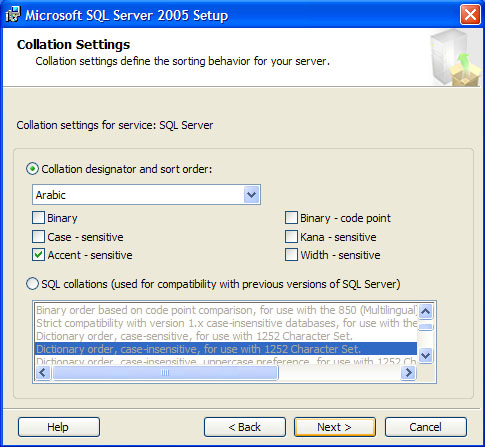Go back with the < Back button

tap(245, 427)
